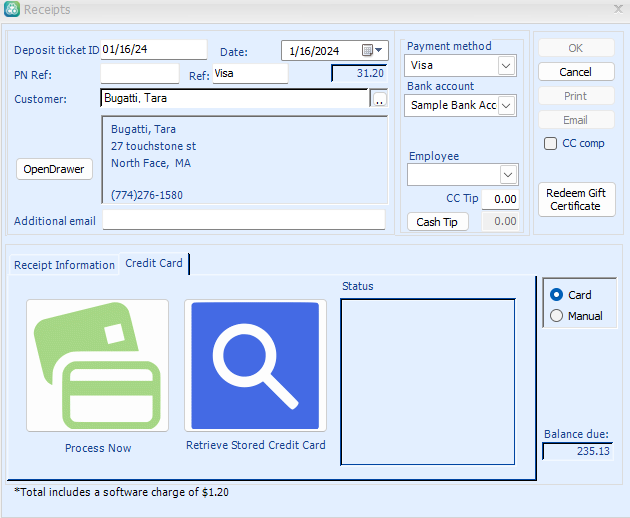Click the Balance due value 235.13
The height and width of the screenshot is (518, 630).
tap(577, 451)
